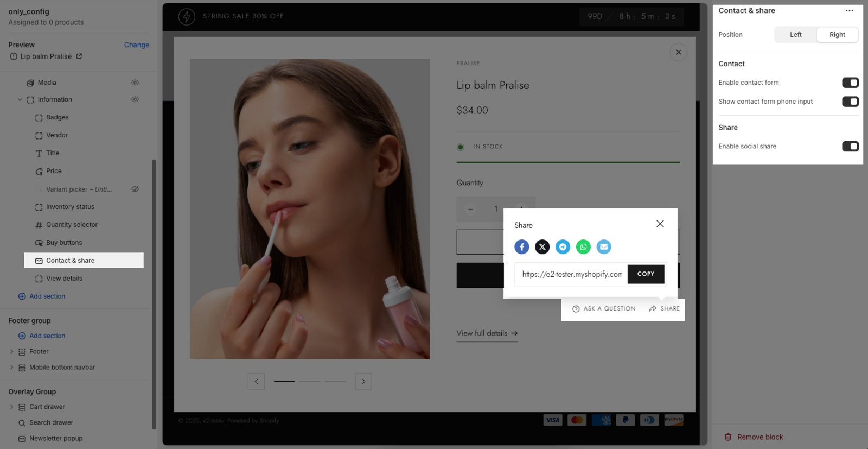868x449 pixels.
Task: Share via Facebook icon
Action: pos(521,247)
